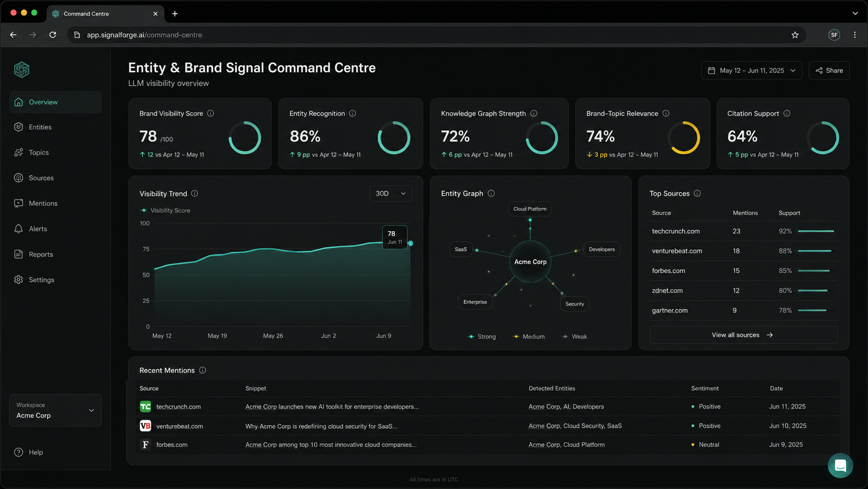Click info icon next to Recent Mentions
868x489 pixels.
(x=202, y=371)
